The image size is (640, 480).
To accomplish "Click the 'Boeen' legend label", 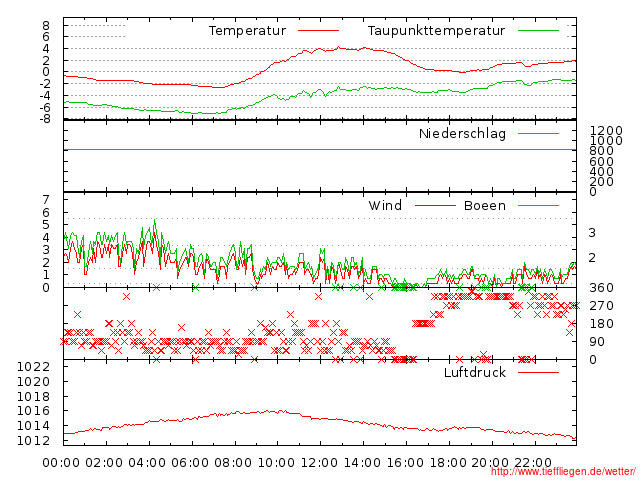I will 485,205.
